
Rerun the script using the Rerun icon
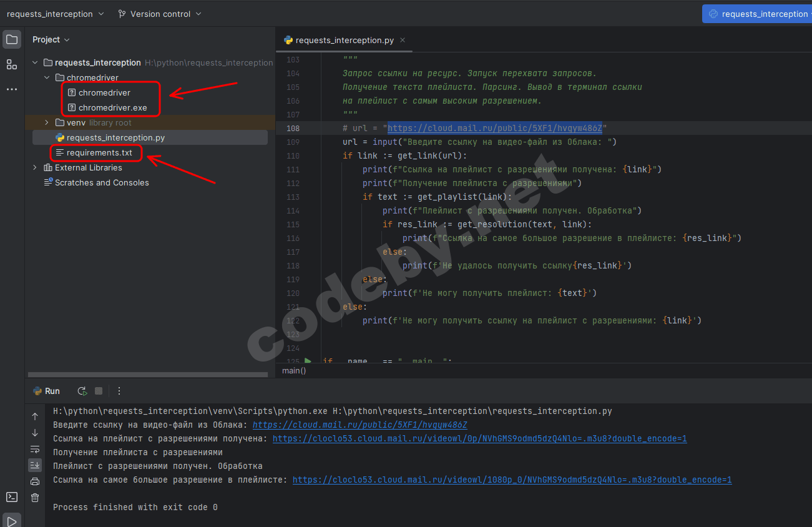point(82,391)
